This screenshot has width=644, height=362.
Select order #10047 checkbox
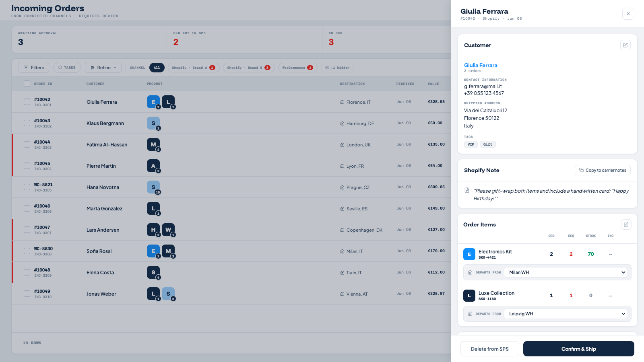(x=27, y=230)
